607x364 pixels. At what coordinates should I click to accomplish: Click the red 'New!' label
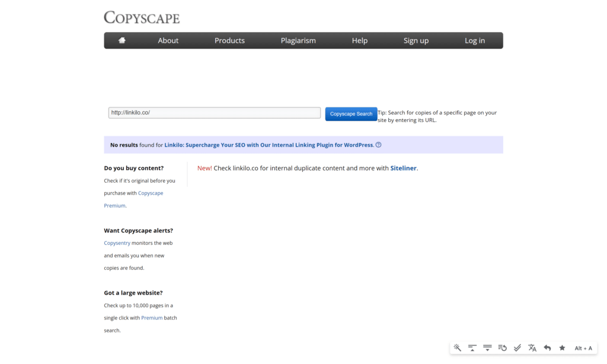tap(205, 168)
